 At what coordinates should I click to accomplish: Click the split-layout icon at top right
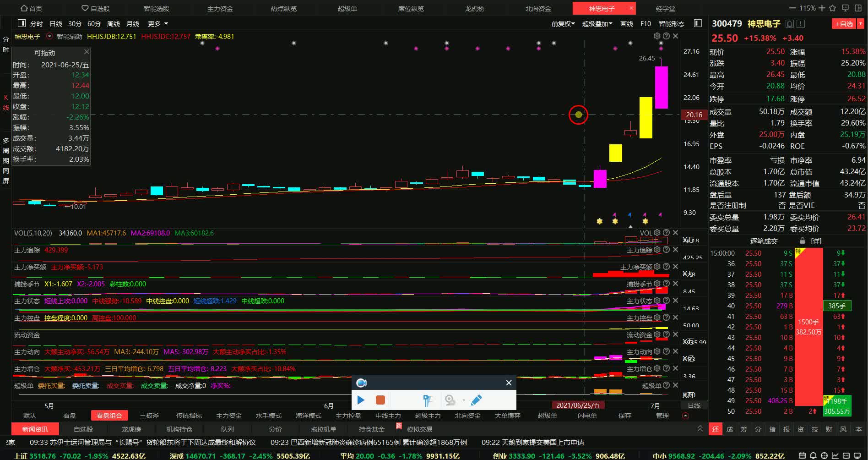click(x=858, y=8)
